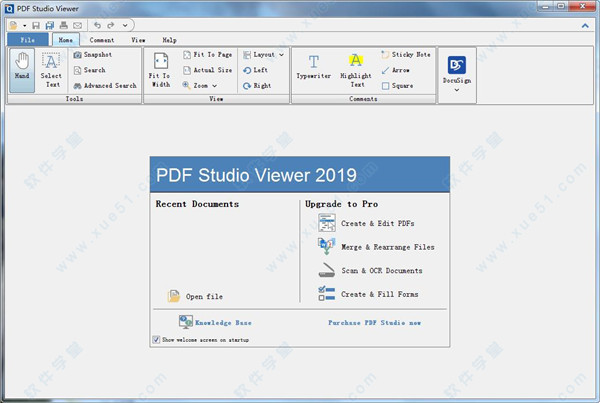Viewport: 600px width, 403px height.
Task: Switch to the Home tab
Action: 65,40
